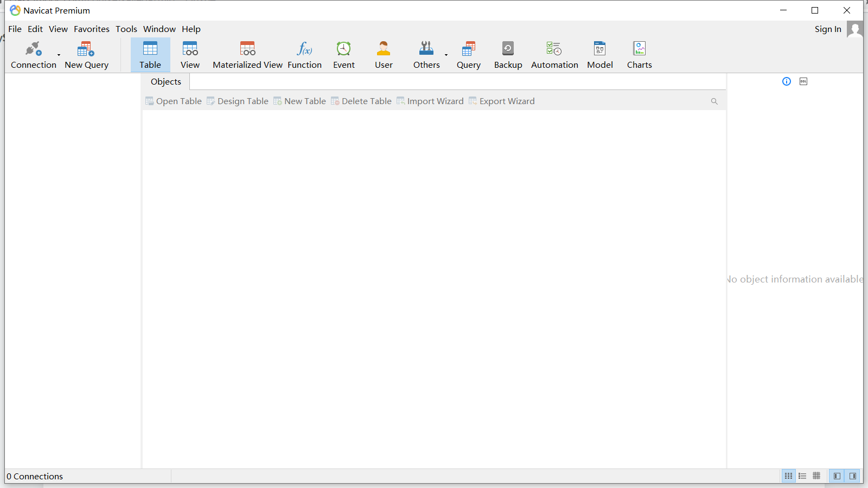Viewport: 868px width, 488px height.
Task: Open the Query objects icon
Action: point(469,55)
